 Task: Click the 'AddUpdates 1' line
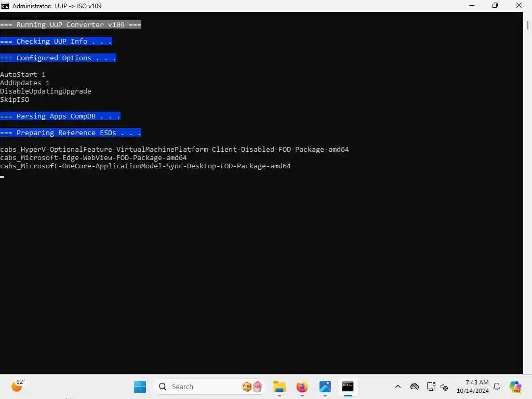pos(25,83)
